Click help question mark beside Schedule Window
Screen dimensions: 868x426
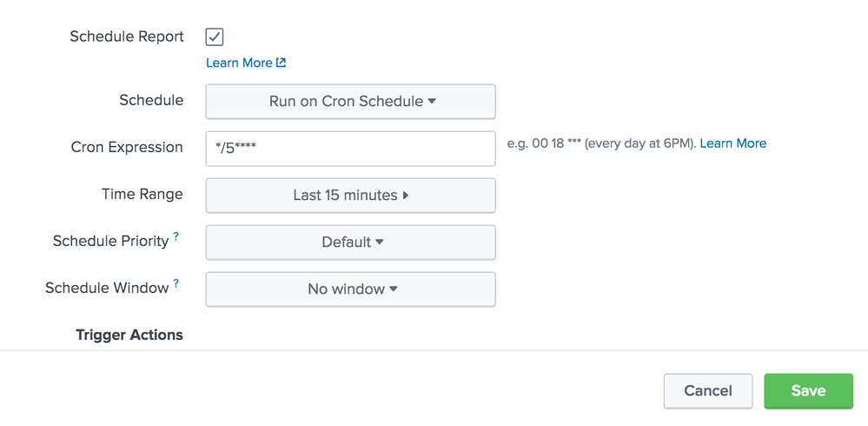tap(176, 283)
